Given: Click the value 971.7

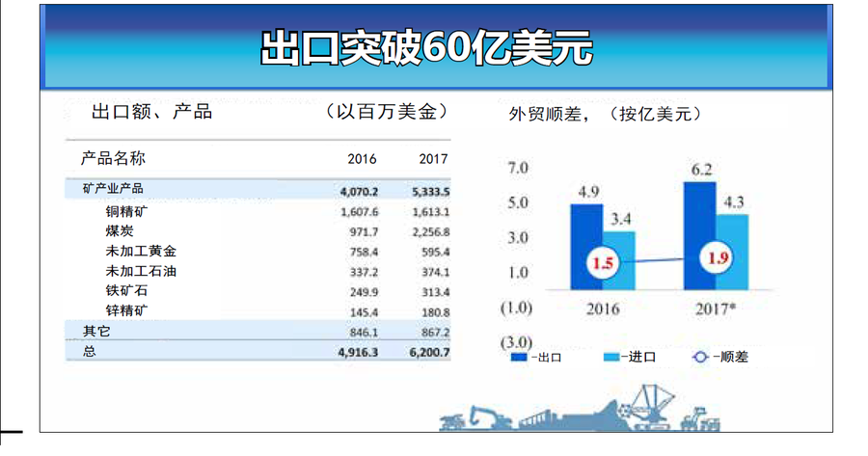Looking at the screenshot, I should [x=364, y=232].
